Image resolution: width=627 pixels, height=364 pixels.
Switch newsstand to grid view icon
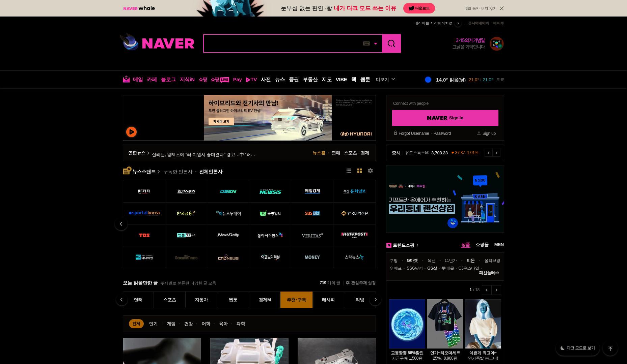(359, 171)
